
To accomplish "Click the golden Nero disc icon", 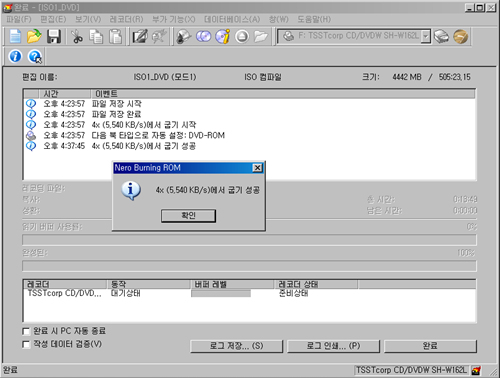I will click(x=461, y=36).
